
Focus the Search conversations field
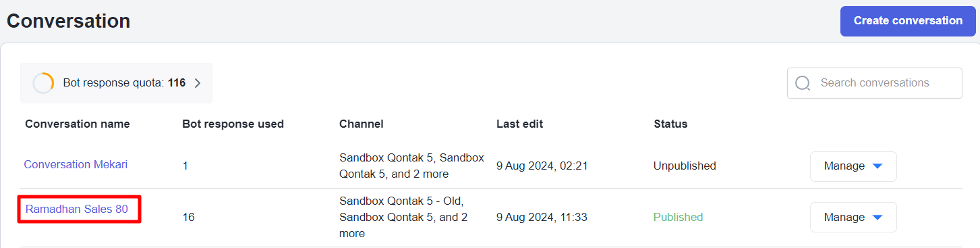click(875, 83)
